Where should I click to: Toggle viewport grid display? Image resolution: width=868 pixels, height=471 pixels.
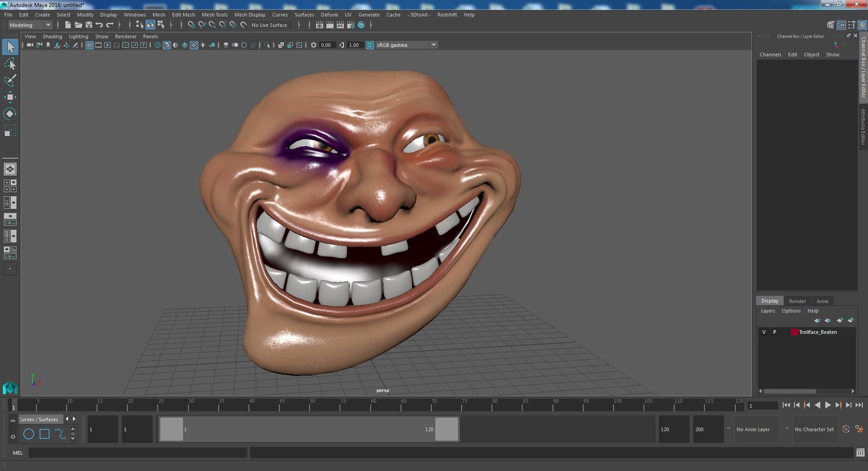coord(89,45)
